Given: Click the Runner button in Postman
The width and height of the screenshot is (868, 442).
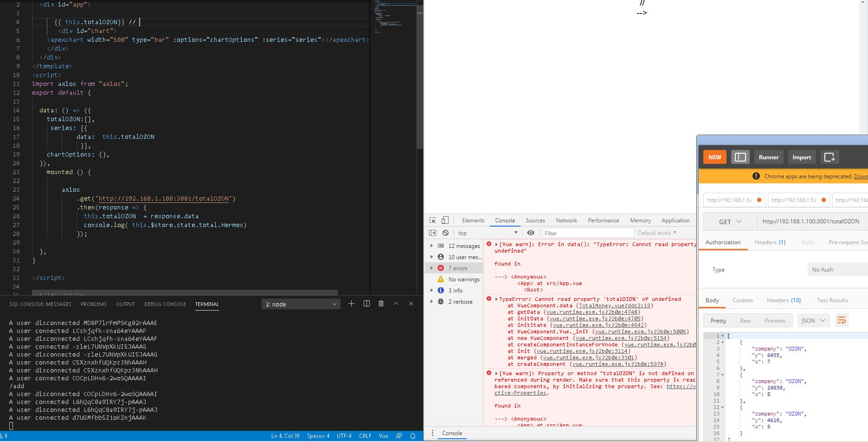Looking at the screenshot, I should tap(769, 157).
